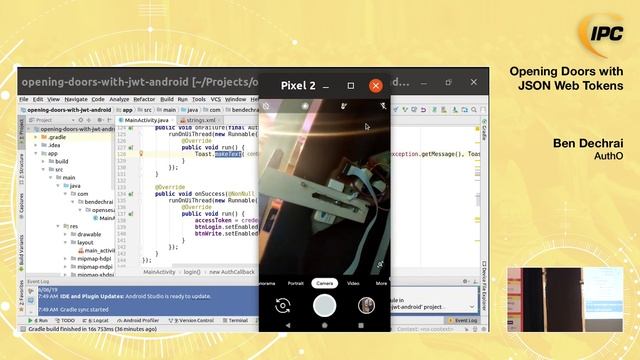640x360 pixels.
Task: Select the Portrait mode in camera app
Action: tap(296, 283)
